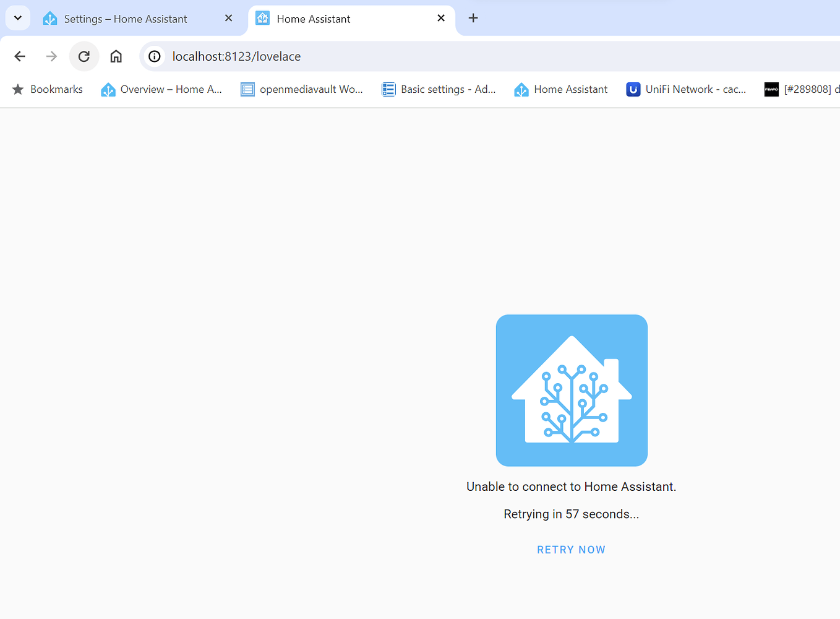Open the tab search dropdown chevron

pyautogui.click(x=17, y=18)
